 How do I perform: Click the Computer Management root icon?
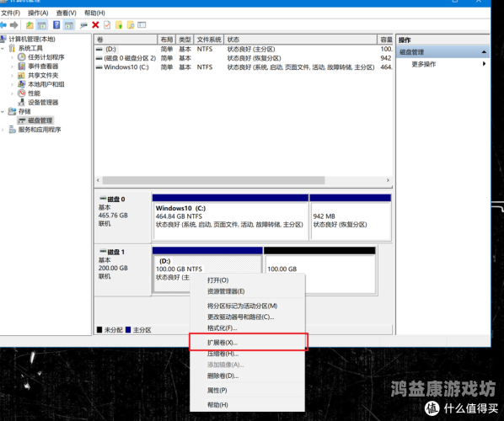(3, 39)
